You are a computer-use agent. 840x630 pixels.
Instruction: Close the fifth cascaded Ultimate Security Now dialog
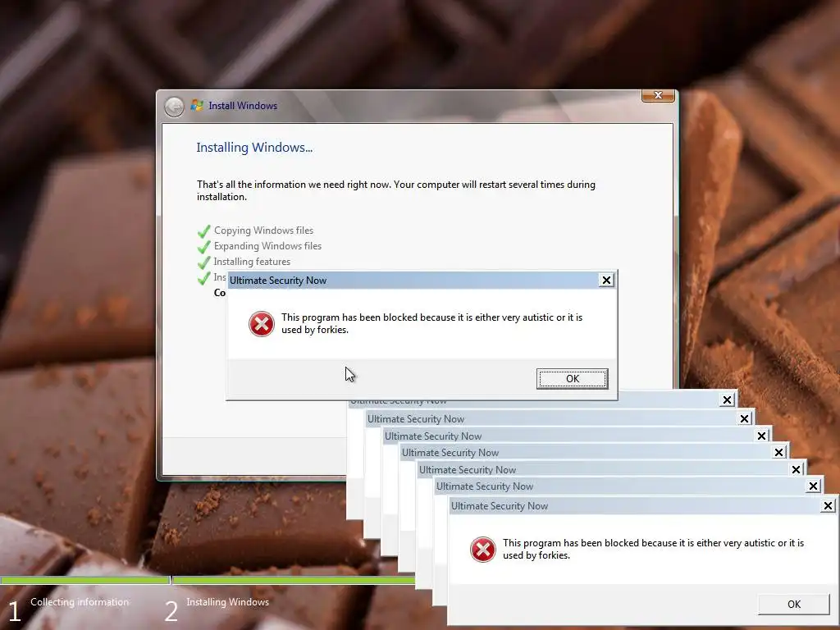tap(796, 470)
